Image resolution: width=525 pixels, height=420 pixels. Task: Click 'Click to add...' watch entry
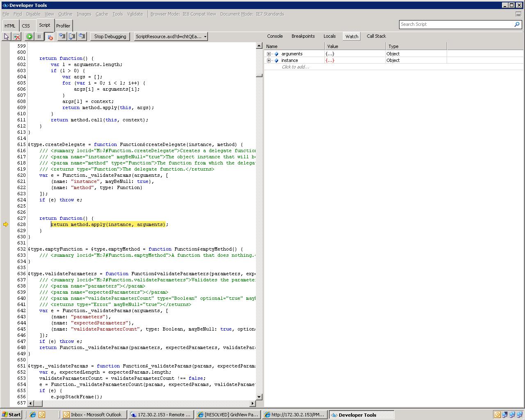[x=295, y=67]
